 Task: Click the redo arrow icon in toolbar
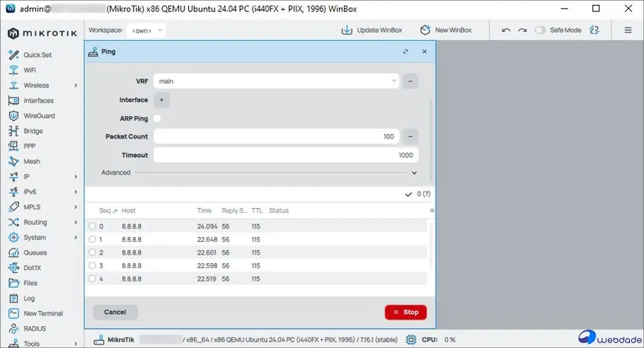(x=522, y=30)
